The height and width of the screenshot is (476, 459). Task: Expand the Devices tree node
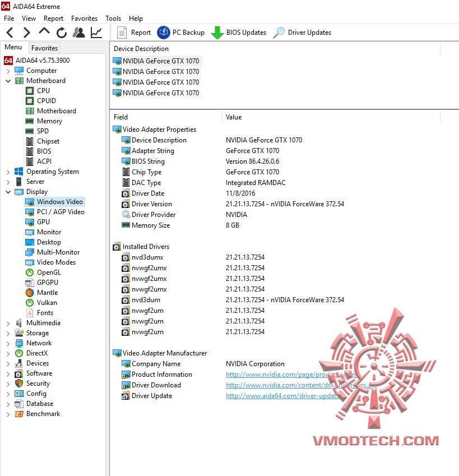click(x=8, y=364)
